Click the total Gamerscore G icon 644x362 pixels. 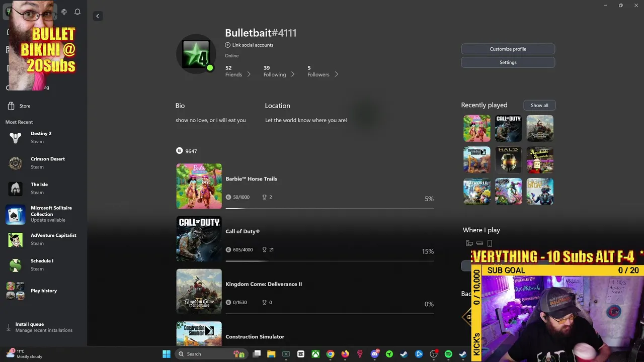point(179,151)
